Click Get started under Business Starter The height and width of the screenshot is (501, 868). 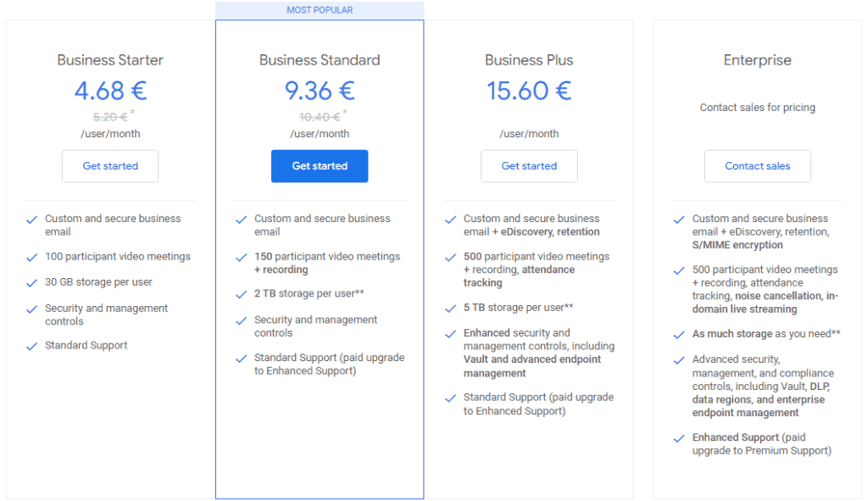click(x=109, y=166)
